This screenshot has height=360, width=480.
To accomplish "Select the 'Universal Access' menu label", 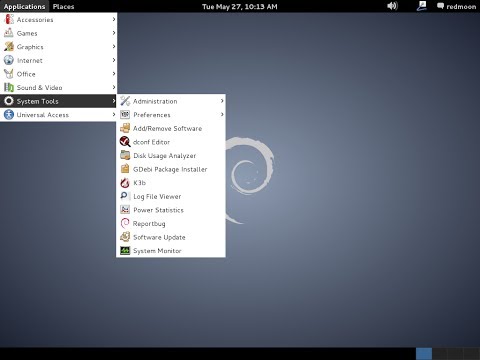I will click(43, 115).
